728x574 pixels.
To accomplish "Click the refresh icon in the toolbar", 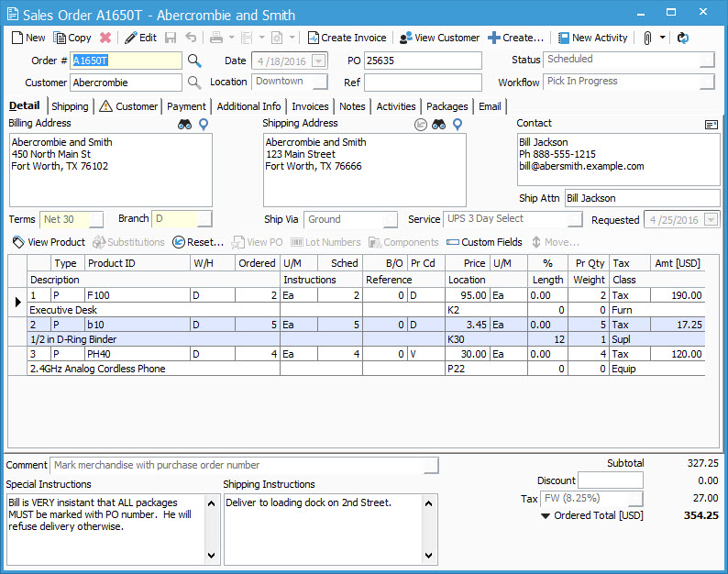I will (x=682, y=38).
